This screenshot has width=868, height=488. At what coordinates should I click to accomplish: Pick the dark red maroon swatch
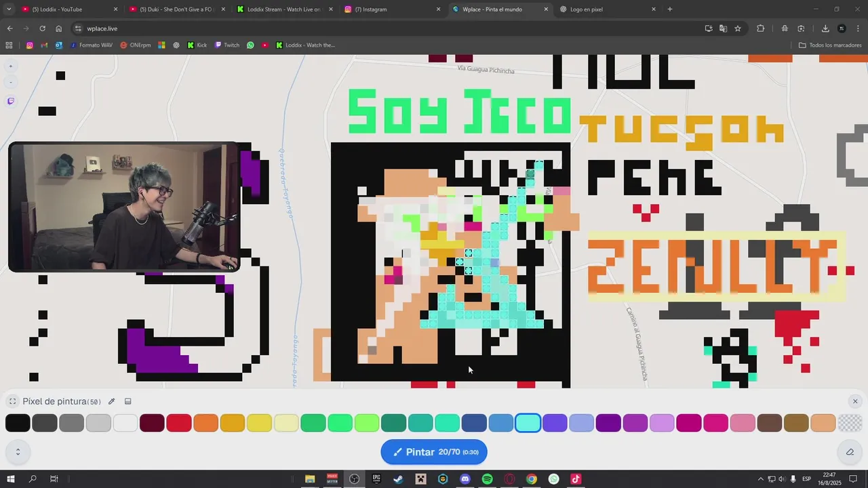[x=152, y=423]
